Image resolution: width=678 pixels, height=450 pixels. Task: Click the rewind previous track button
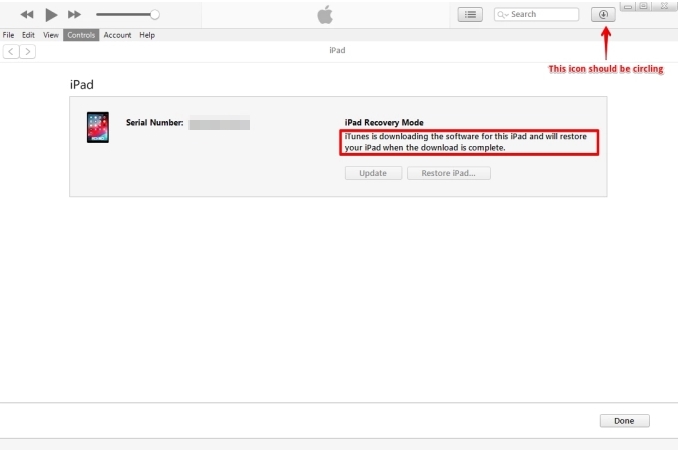pyautogui.click(x=26, y=15)
